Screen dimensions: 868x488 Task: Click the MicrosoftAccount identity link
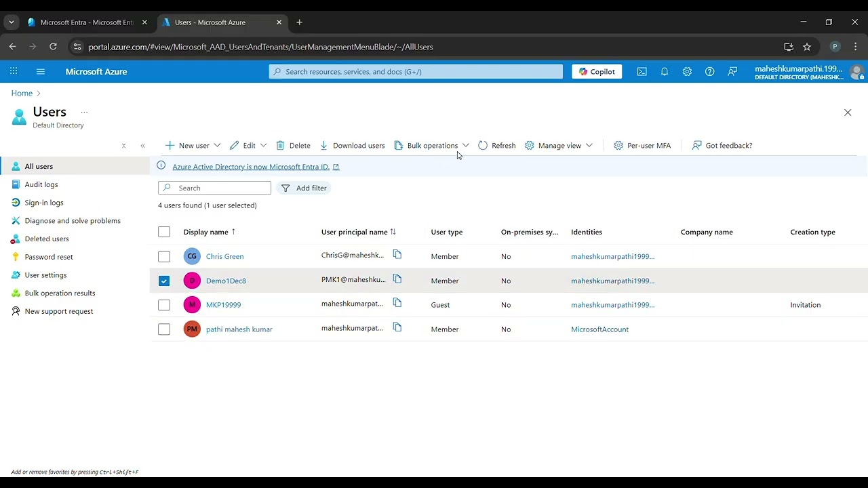click(599, 329)
